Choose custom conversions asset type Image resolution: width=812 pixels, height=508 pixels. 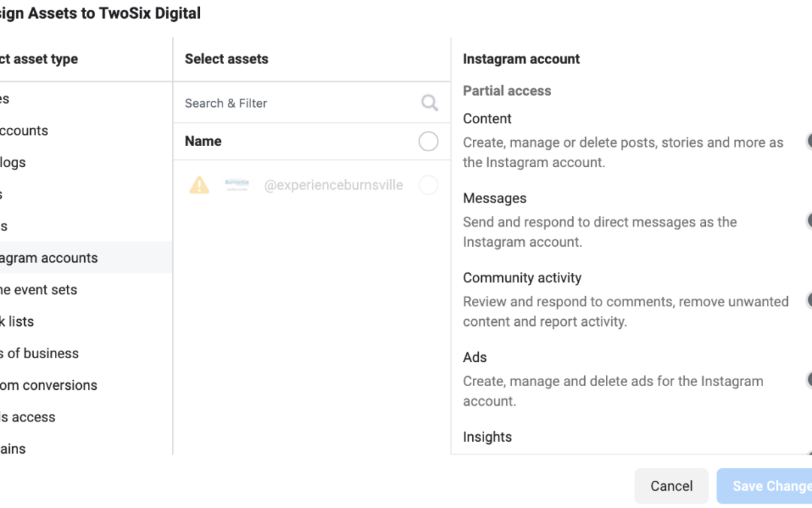[49, 385]
